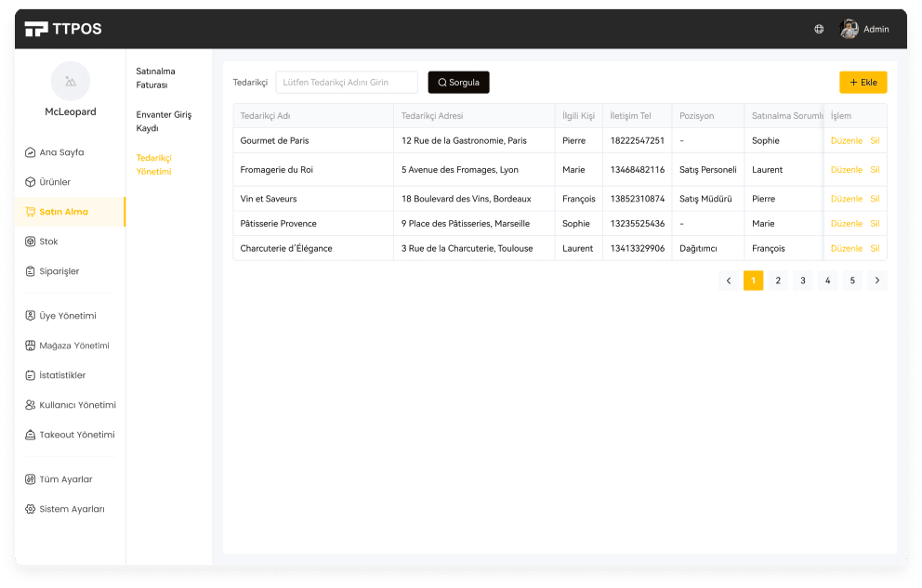Click the McLeopard store name
Image resolution: width=922 pixels, height=588 pixels.
tap(71, 111)
